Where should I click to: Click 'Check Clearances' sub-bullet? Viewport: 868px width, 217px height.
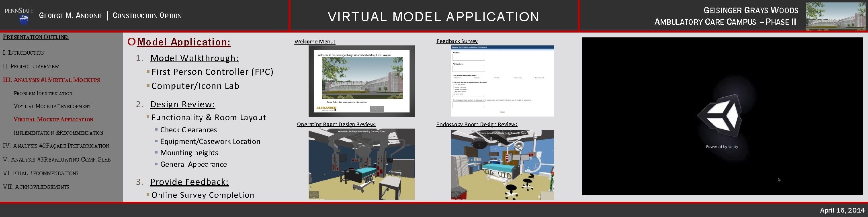click(188, 130)
